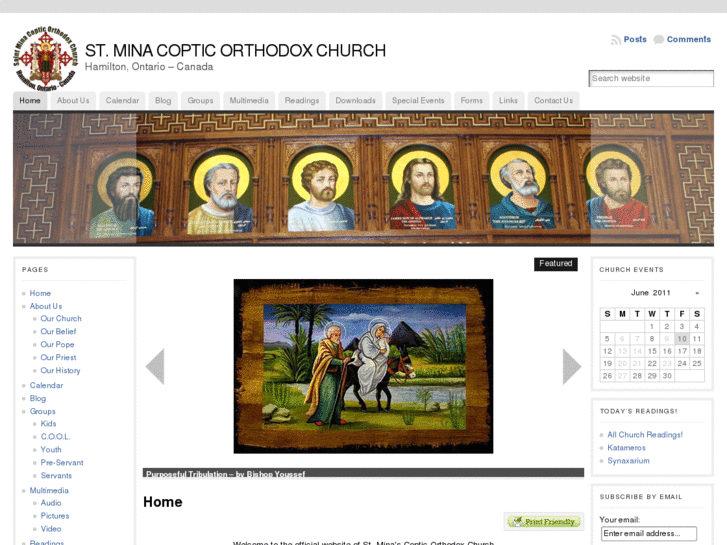
Task: Open the Servants group page
Action: click(x=56, y=475)
